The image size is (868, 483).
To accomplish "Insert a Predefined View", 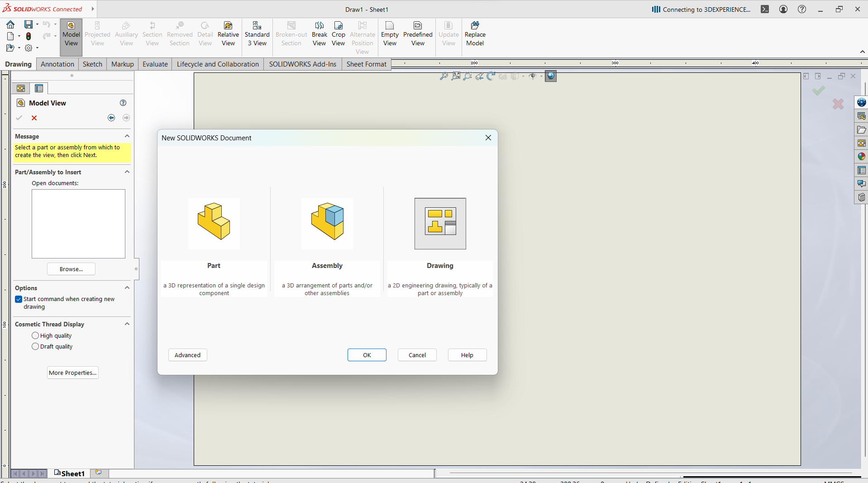I will (x=418, y=34).
